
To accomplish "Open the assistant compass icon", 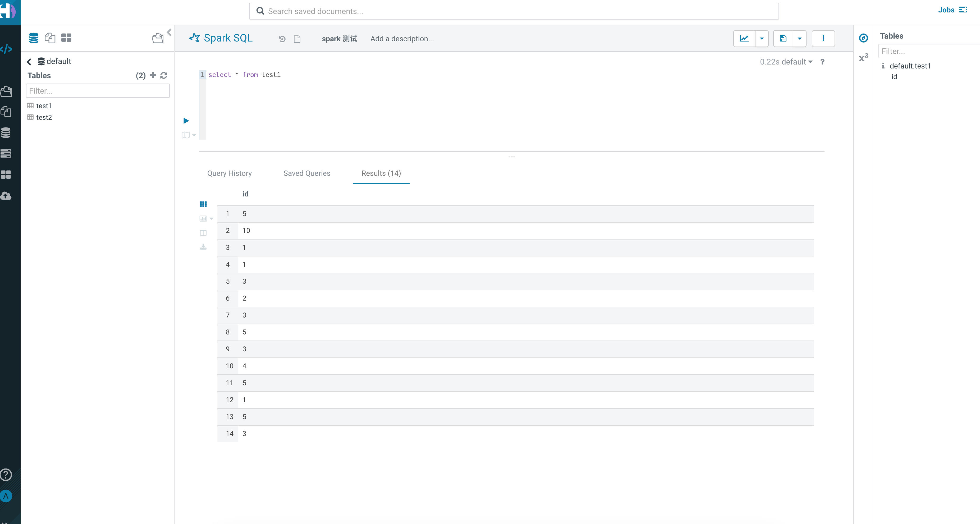I will [863, 38].
